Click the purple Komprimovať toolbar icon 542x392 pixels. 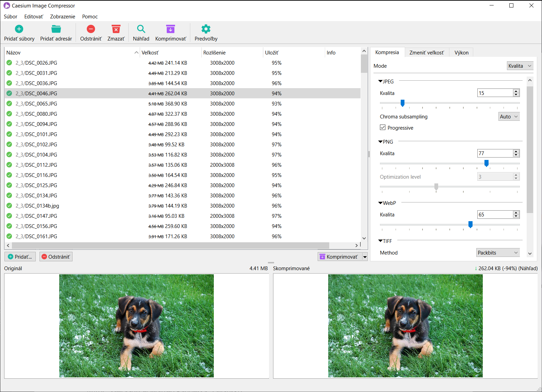(x=170, y=29)
